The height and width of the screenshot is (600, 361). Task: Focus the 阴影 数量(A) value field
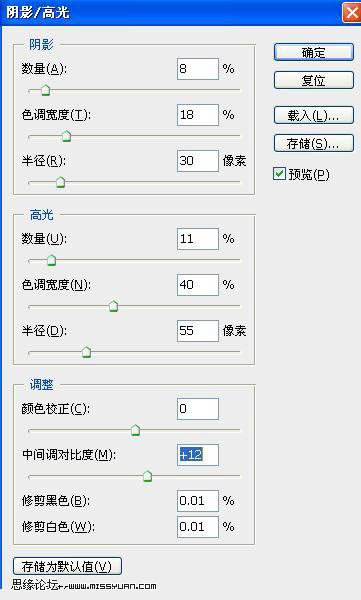tap(198, 69)
